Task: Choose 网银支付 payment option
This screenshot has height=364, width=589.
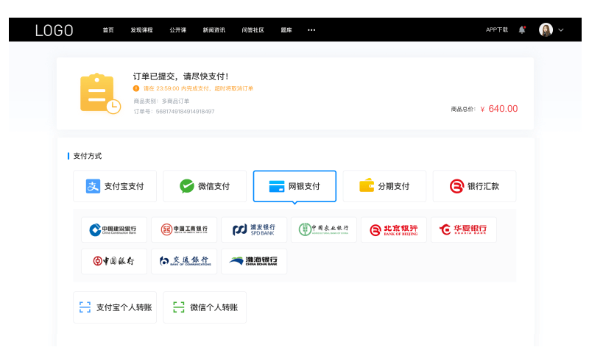Action: (x=294, y=186)
